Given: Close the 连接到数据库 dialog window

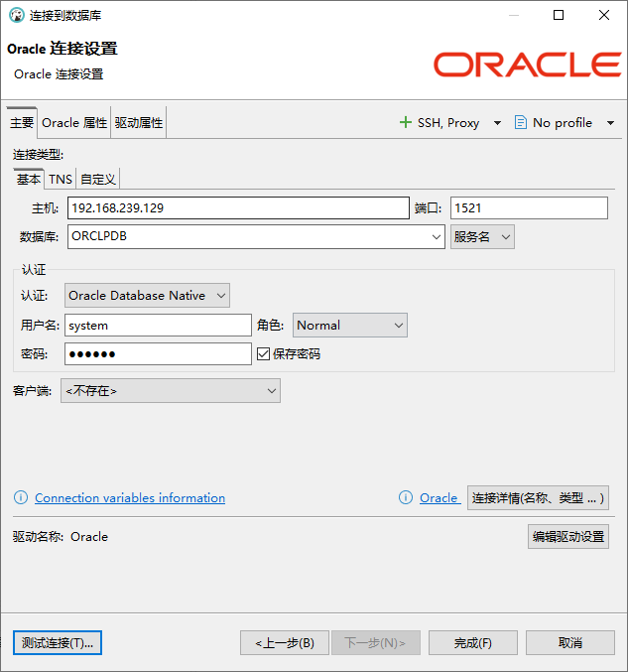Looking at the screenshot, I should 604,16.
